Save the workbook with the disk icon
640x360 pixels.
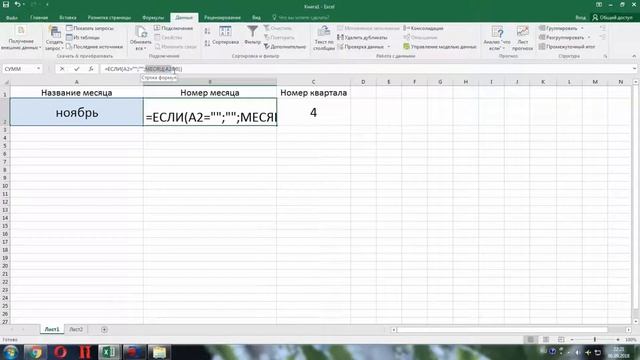(x=6, y=4)
